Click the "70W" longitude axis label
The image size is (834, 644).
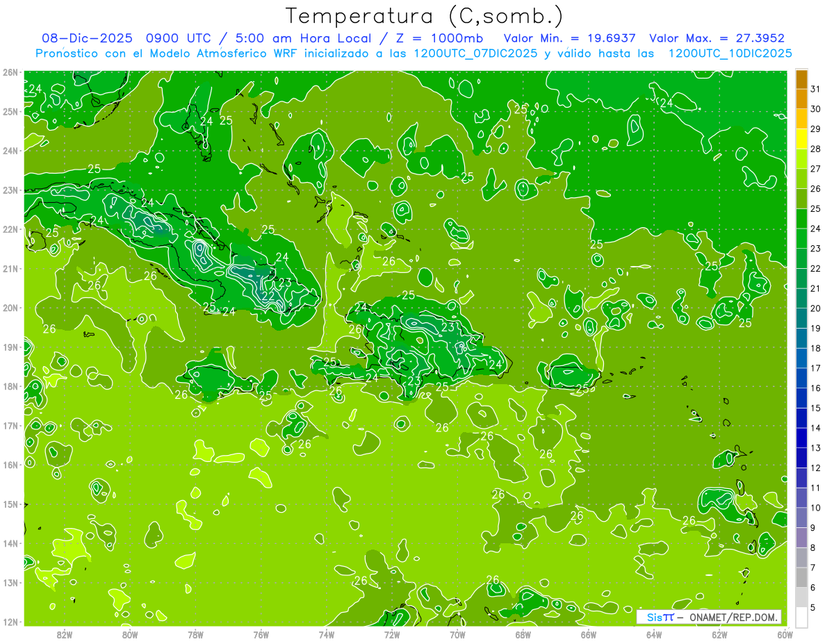(x=457, y=634)
